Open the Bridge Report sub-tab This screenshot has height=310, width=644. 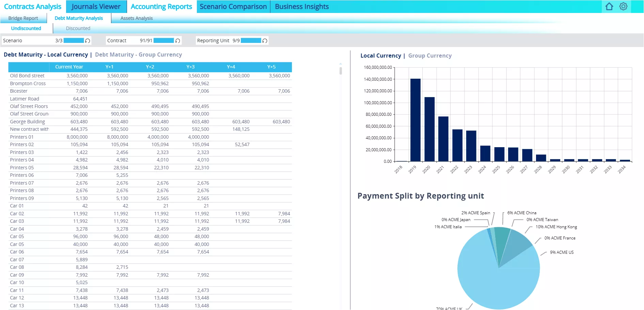(x=23, y=18)
